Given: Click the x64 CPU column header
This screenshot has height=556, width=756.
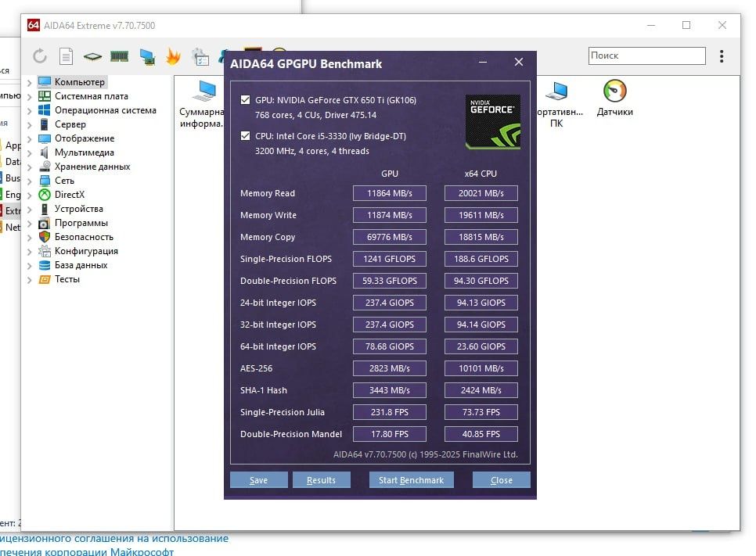Looking at the screenshot, I should (481, 174).
